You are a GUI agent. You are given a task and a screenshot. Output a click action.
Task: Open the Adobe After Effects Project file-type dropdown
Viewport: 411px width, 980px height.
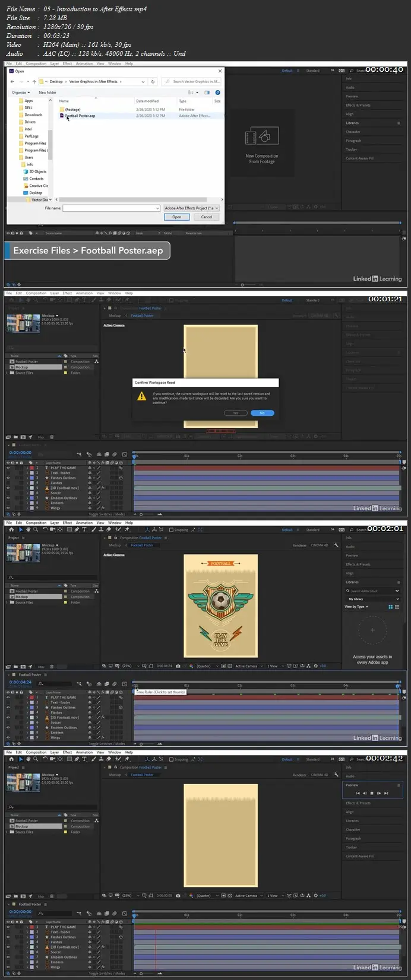pyautogui.click(x=191, y=208)
